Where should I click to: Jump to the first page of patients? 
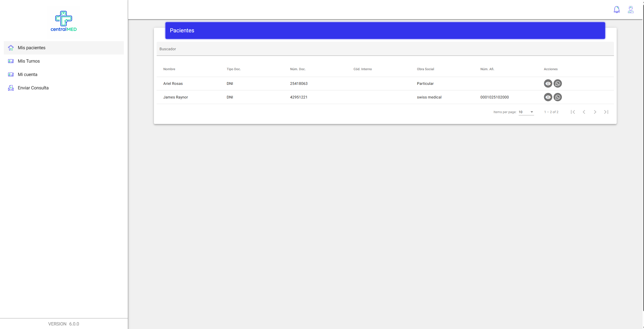click(x=573, y=112)
